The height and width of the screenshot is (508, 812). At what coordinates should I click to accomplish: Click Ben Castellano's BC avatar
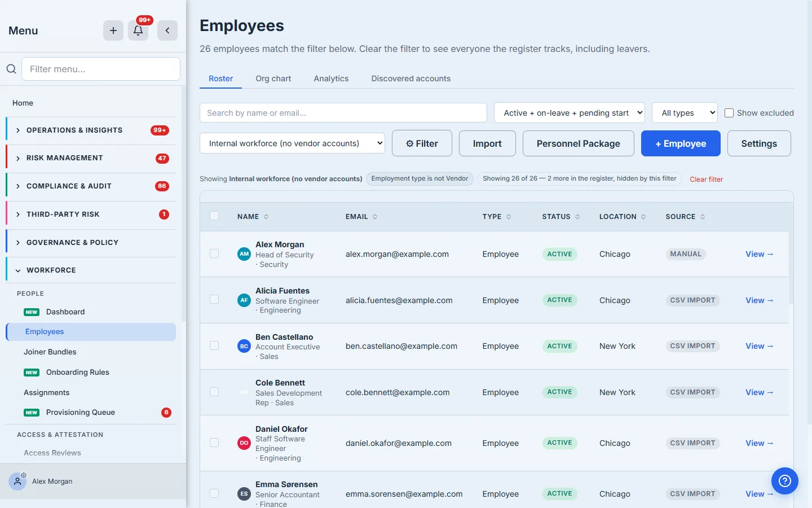pyautogui.click(x=244, y=346)
